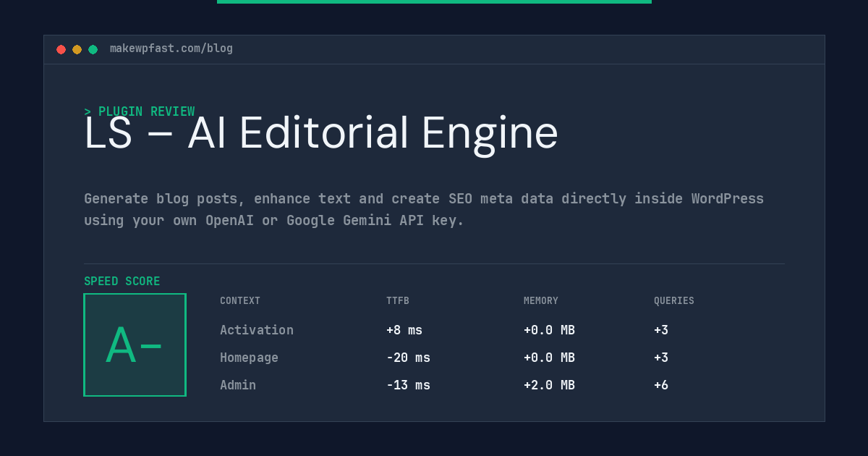Click the makewpfast.com/blog address text
This screenshot has height=456, width=868.
point(171,48)
